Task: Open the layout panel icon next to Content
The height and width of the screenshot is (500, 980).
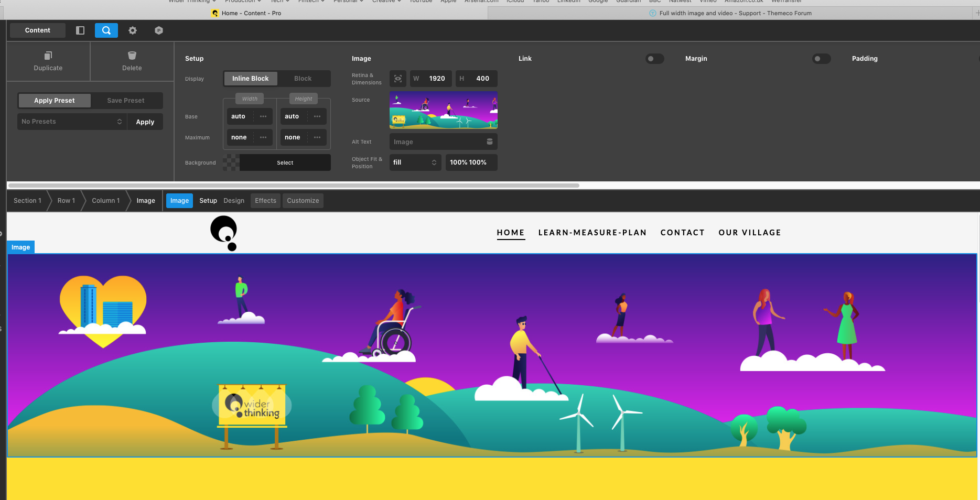Action: 80,30
